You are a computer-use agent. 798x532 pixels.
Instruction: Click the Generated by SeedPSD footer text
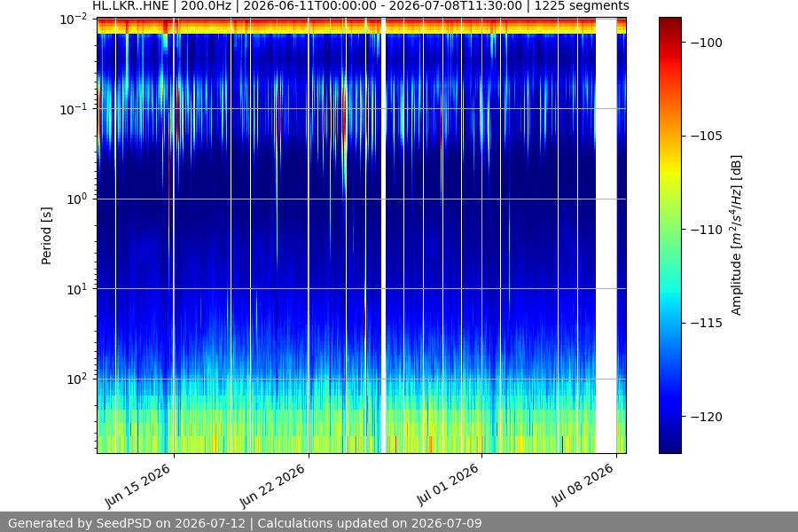click(245, 523)
